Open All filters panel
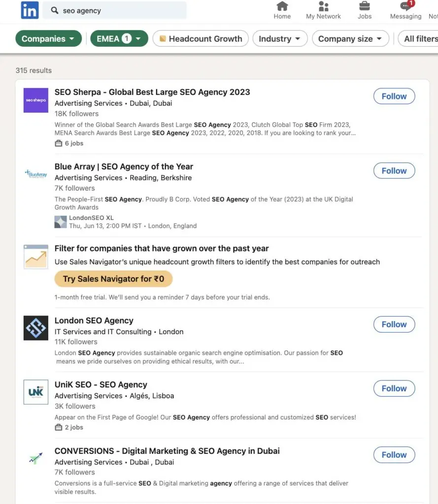 [x=420, y=39]
